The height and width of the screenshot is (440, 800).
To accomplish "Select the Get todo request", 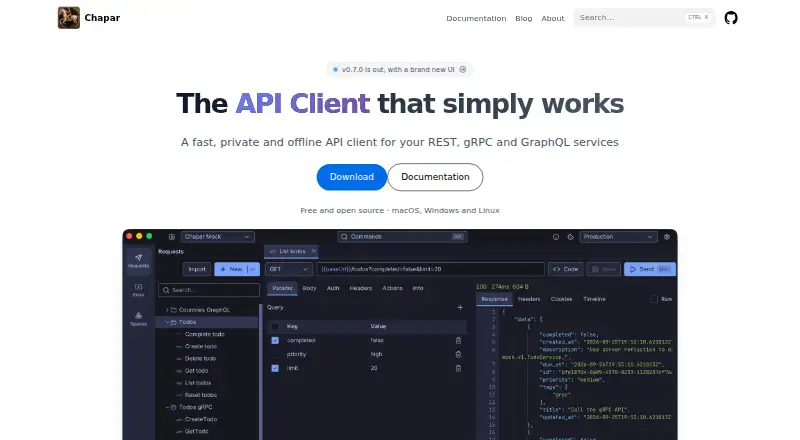I will (196, 371).
